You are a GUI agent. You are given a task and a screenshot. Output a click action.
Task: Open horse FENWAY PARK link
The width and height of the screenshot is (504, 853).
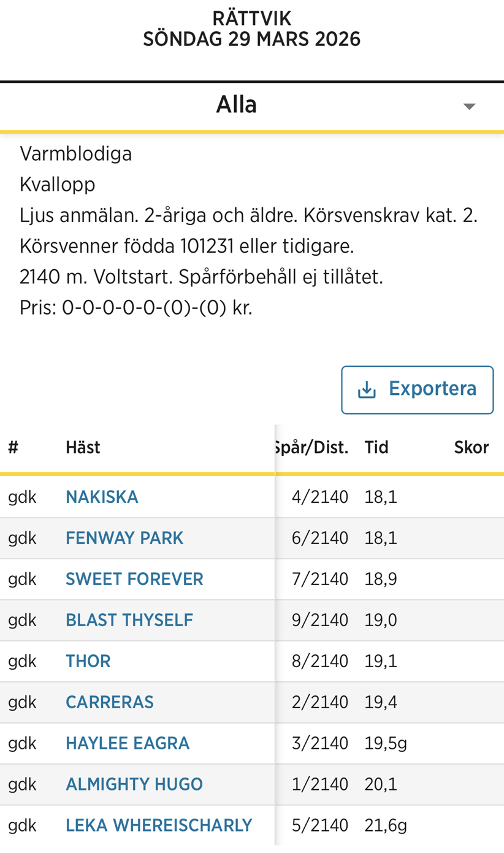point(124,538)
